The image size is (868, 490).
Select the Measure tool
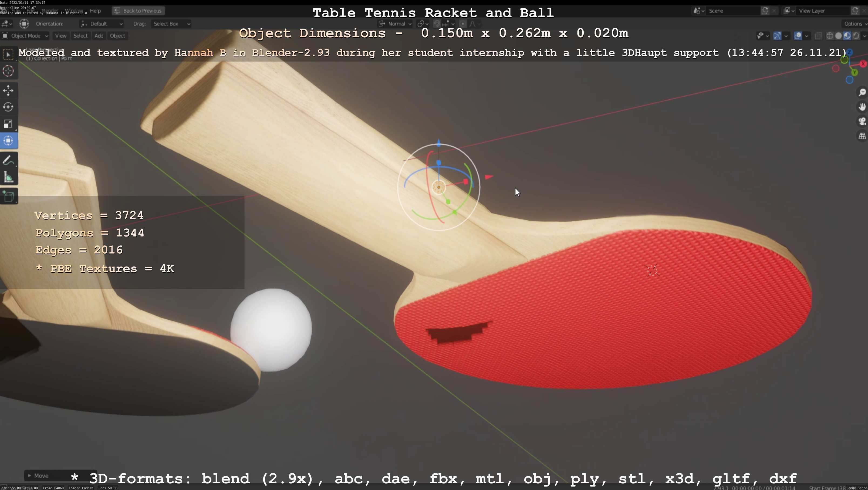tap(8, 177)
